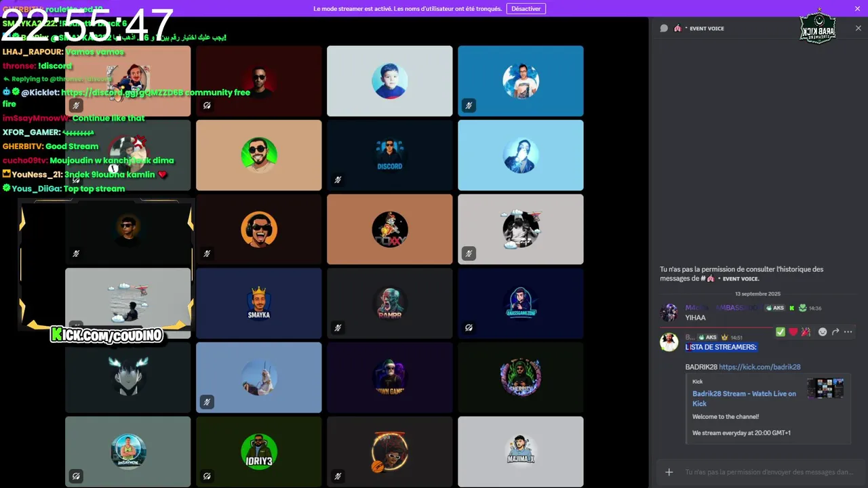
Task: Click muted mic icon on blue sign-holder tile
Action: click(469, 105)
